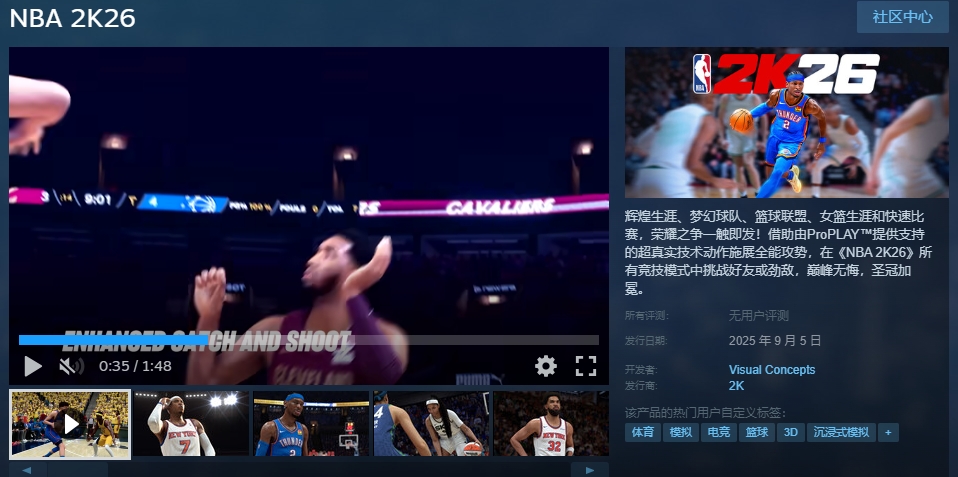Enter fullscreen video mode
Viewport: 958px width, 477px height.
pyautogui.click(x=585, y=366)
